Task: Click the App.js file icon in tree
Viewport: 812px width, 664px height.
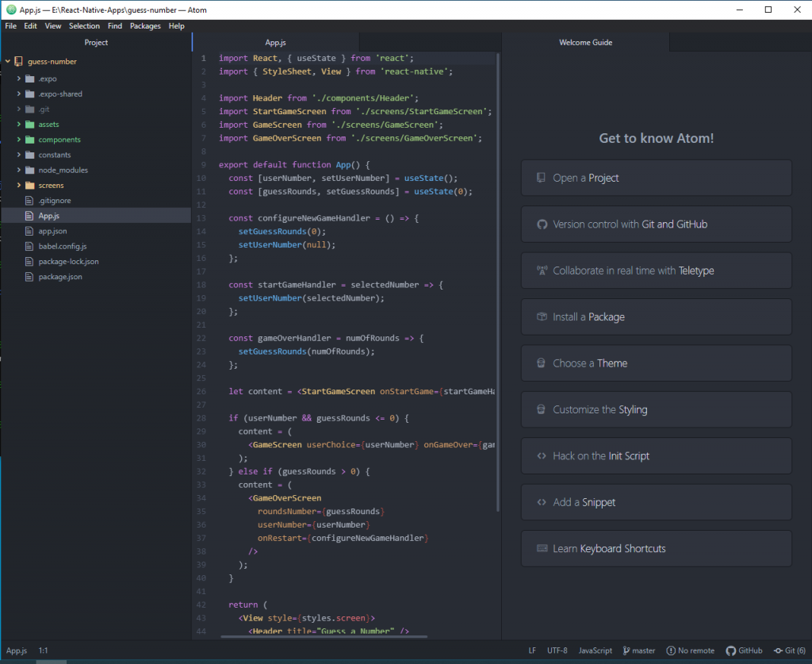Action: click(29, 216)
